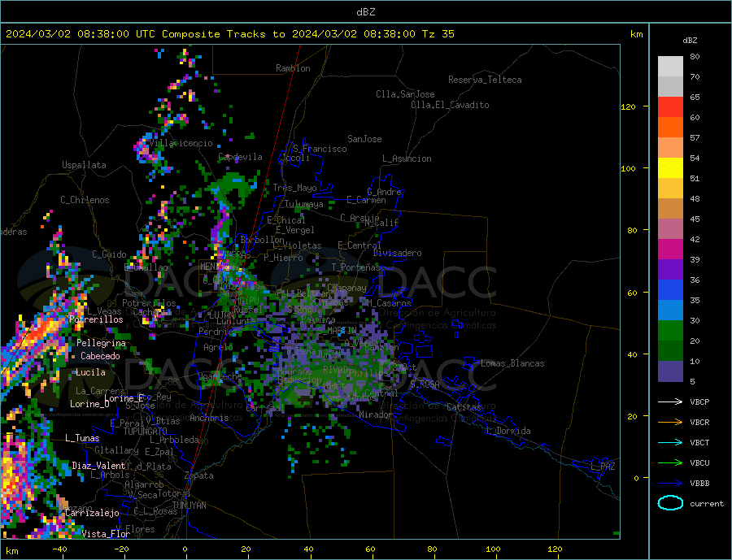732x560 pixels.
Task: Click the Ramblon map label
Action: click(293, 68)
